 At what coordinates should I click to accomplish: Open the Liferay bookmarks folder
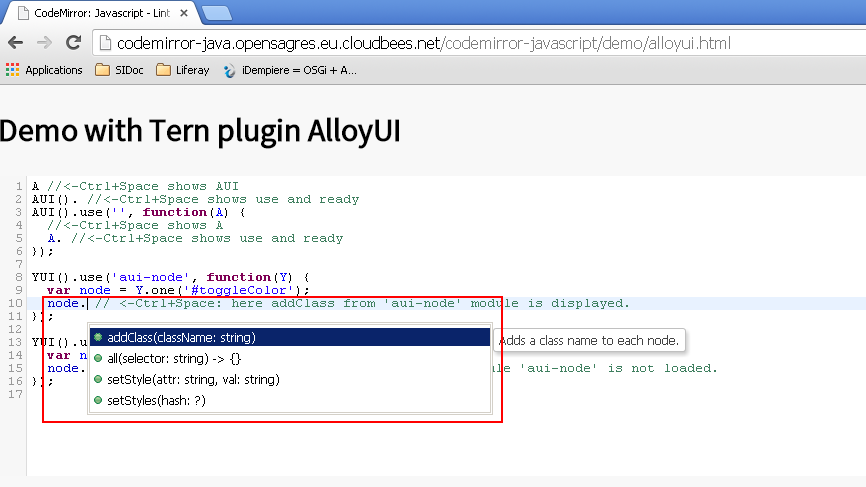pyautogui.click(x=183, y=70)
